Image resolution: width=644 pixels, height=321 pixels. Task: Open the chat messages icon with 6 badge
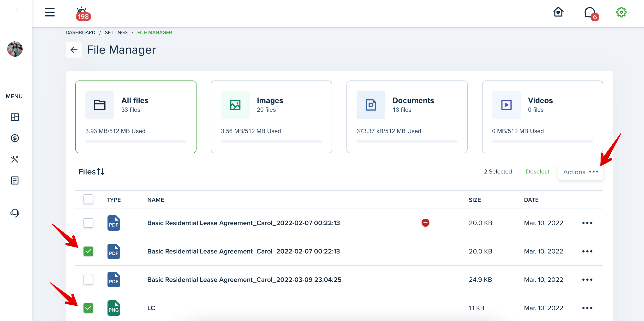click(x=591, y=14)
